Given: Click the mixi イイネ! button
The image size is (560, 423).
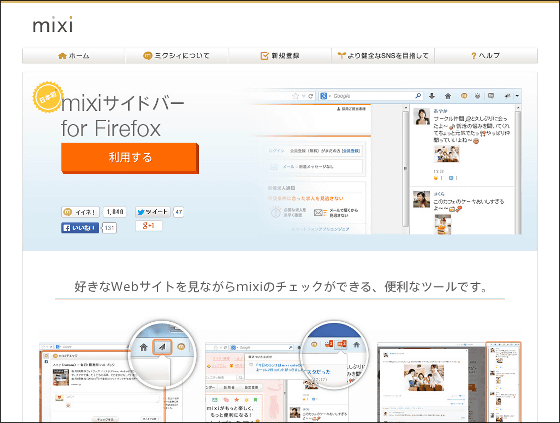Looking at the screenshot, I should pos(80,212).
